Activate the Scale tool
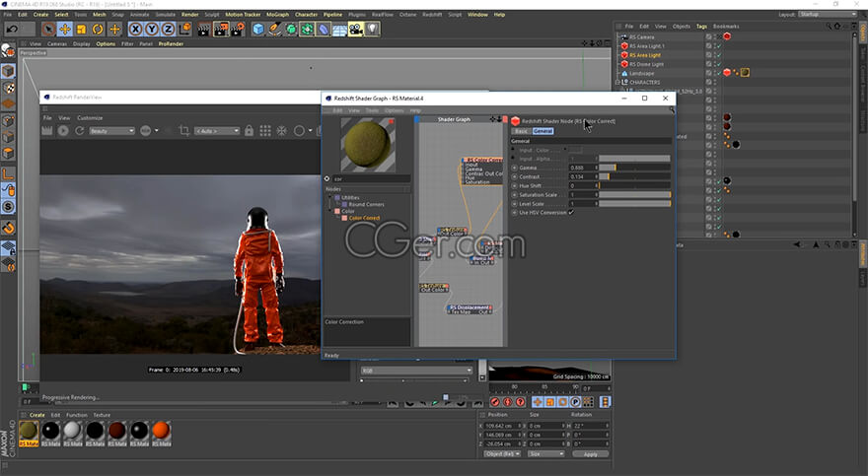 click(x=81, y=29)
